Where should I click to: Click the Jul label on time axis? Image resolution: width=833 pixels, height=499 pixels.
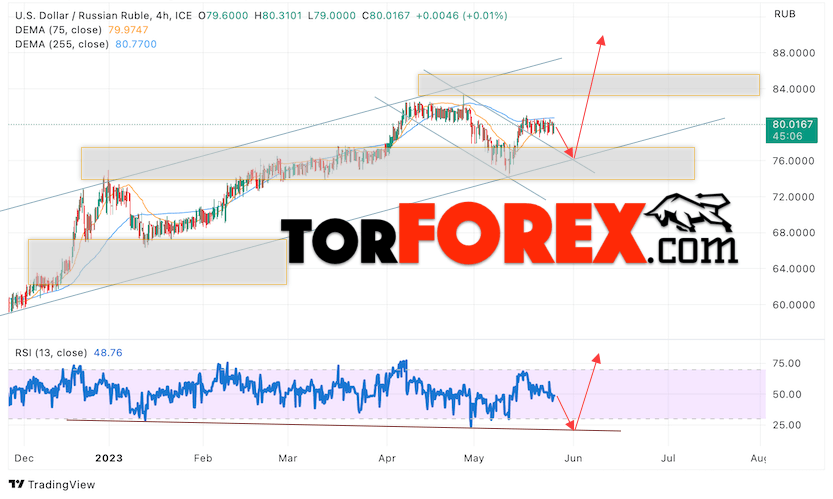(668, 458)
